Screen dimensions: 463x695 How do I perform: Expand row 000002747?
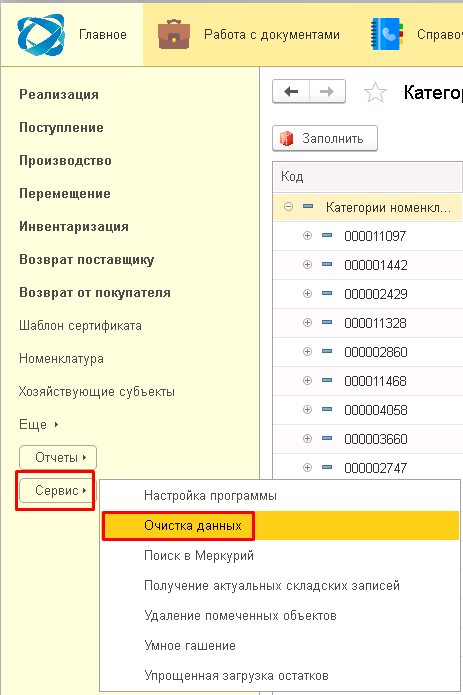pos(307,467)
